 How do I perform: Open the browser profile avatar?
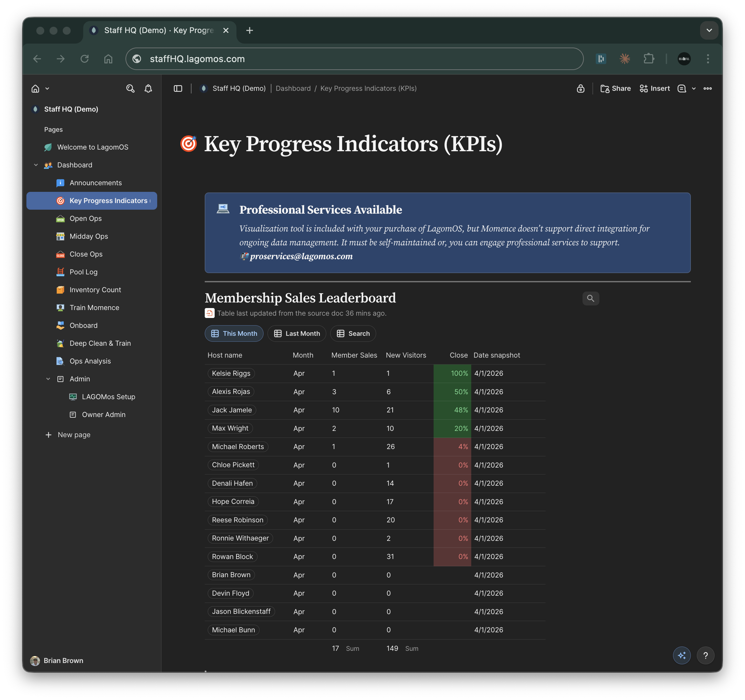click(684, 59)
